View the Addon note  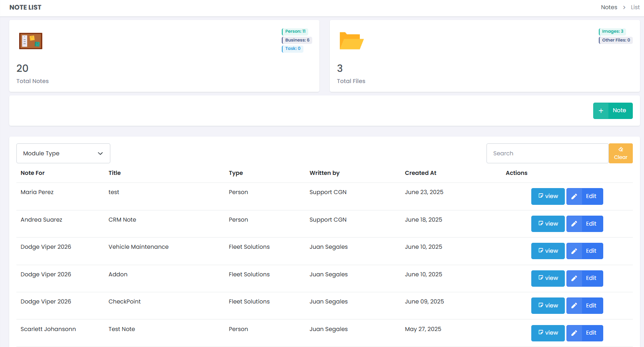pyautogui.click(x=548, y=278)
